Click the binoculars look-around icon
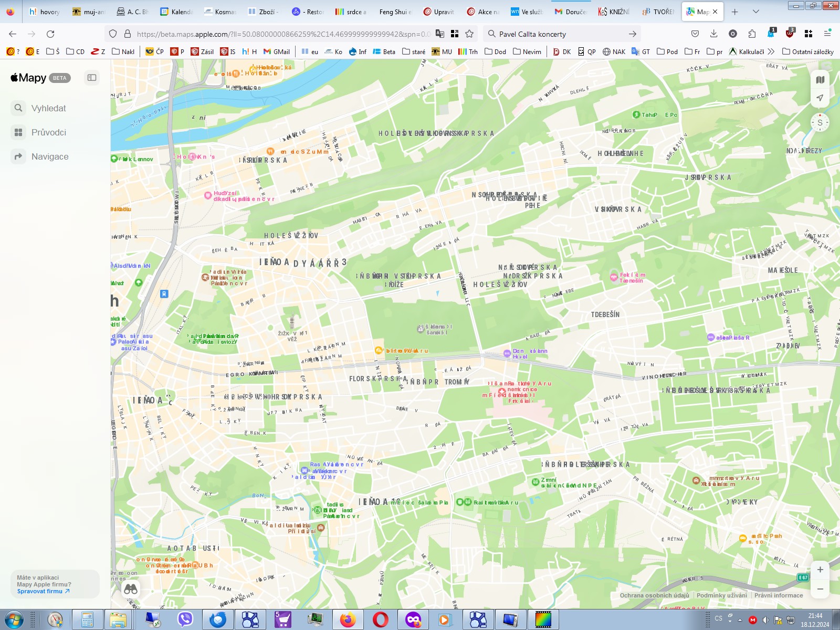 tap(130, 589)
